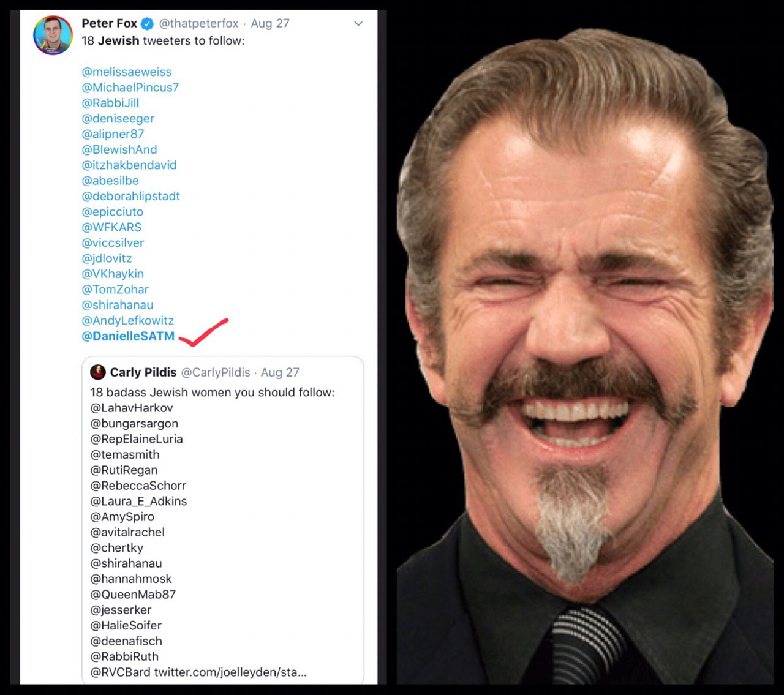Visit @deborahlipstadt's profile link
The height and width of the screenshot is (695, 784).
click(131, 196)
